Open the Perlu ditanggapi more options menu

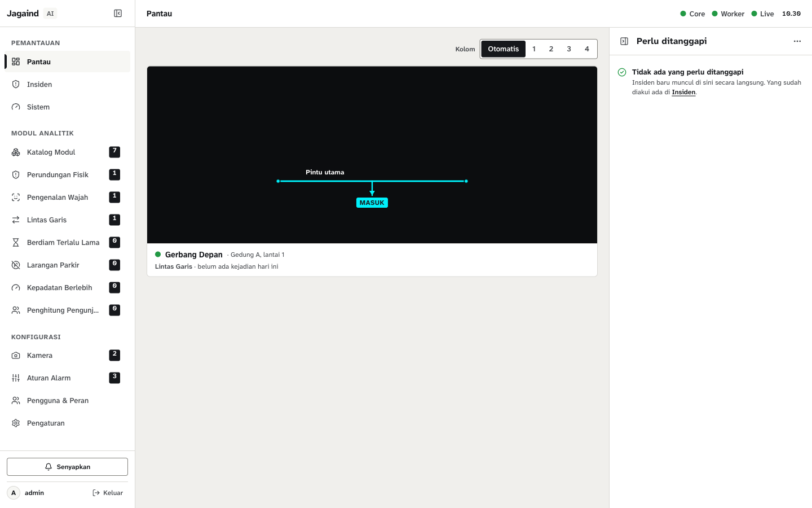click(797, 41)
